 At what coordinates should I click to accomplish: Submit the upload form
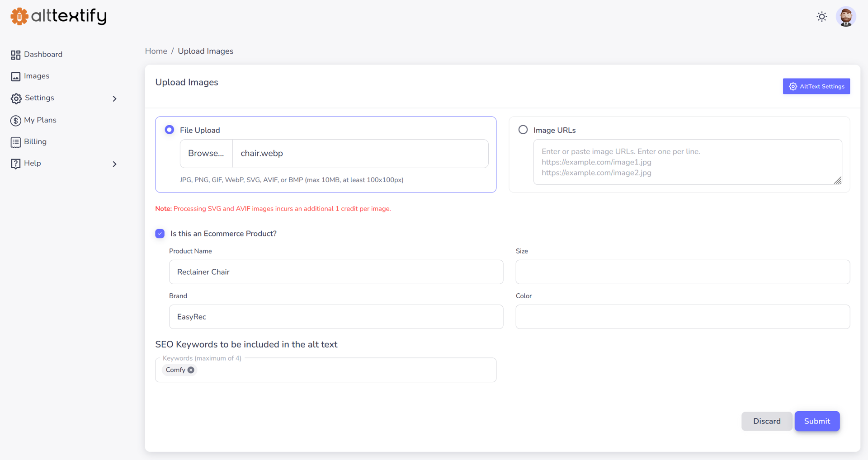tap(816, 421)
